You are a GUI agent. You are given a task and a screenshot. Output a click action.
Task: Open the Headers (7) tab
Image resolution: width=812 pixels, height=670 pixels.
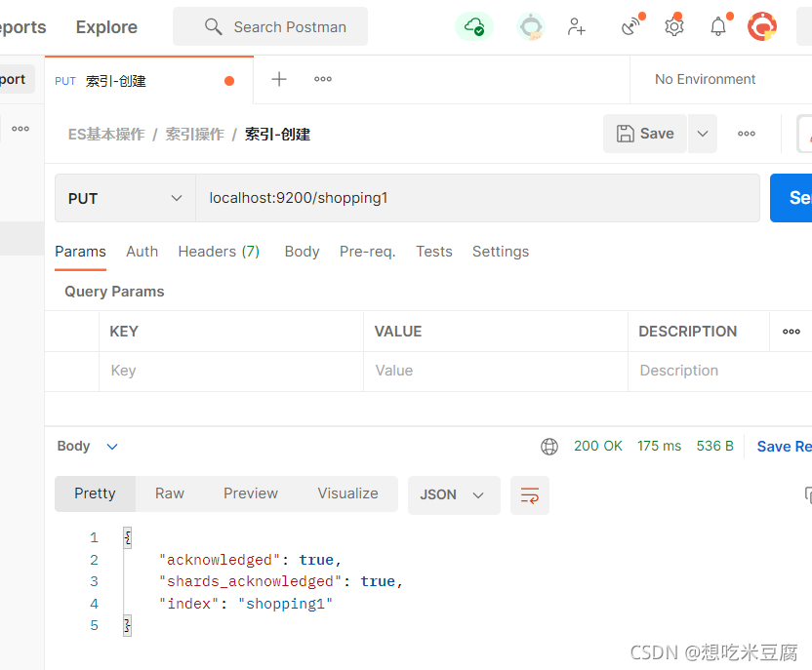[x=219, y=252]
